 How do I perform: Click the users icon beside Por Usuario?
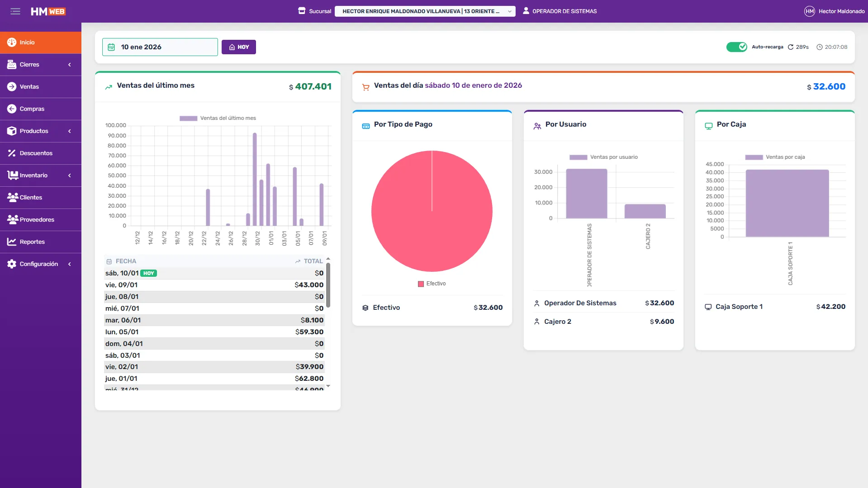[x=537, y=126]
